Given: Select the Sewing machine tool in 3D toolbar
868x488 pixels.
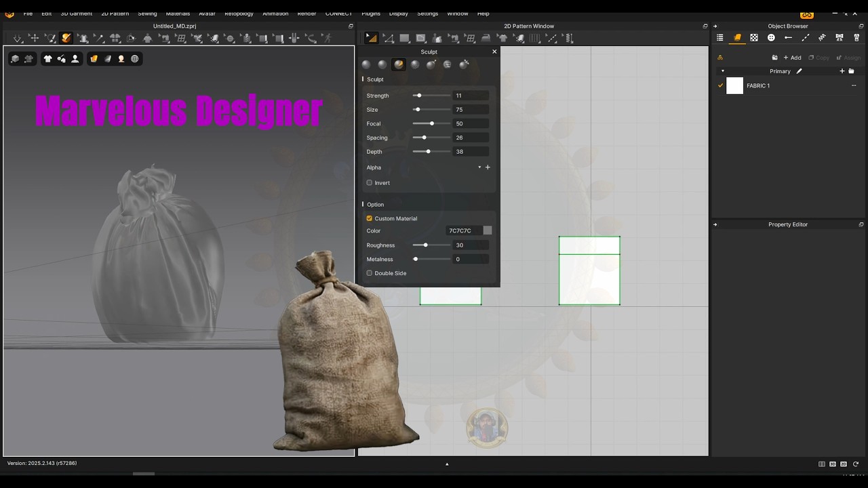Looking at the screenshot, I should (165, 39).
